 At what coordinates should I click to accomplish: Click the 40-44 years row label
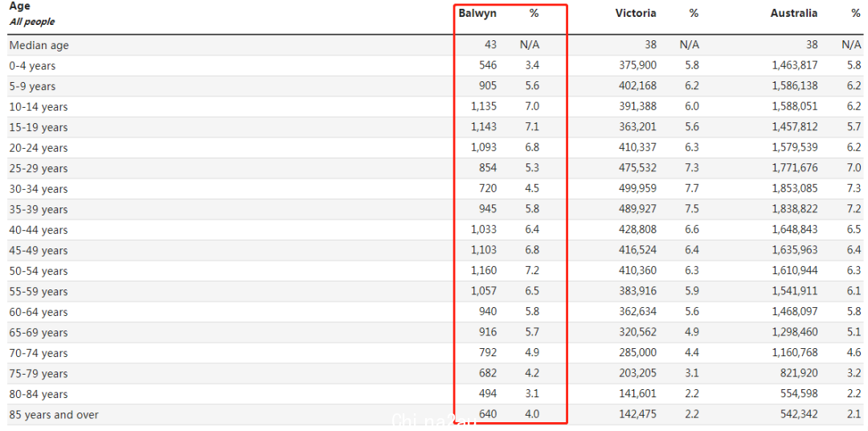(x=39, y=231)
